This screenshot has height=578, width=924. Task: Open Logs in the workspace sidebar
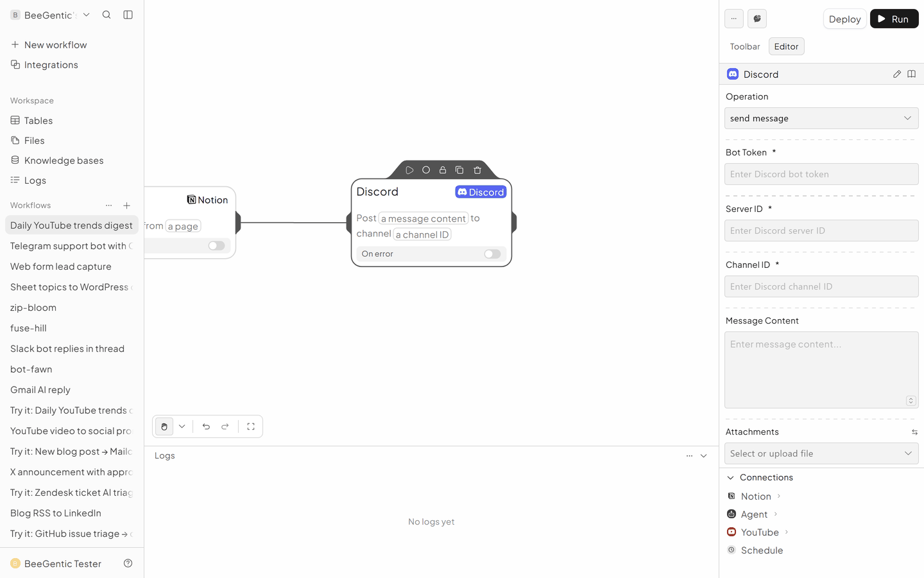(x=72, y=180)
